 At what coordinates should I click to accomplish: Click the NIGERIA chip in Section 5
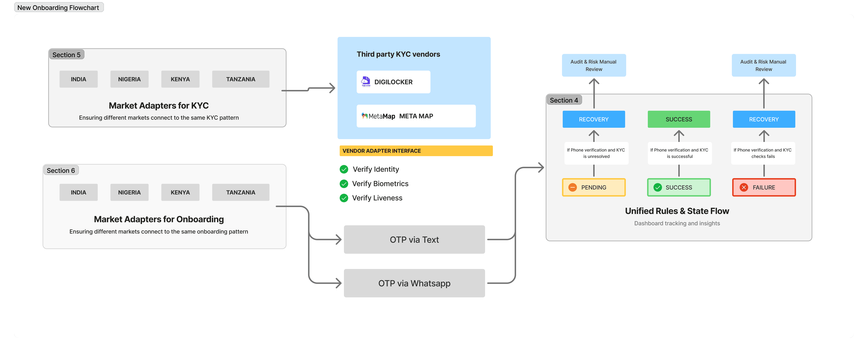pyautogui.click(x=129, y=79)
